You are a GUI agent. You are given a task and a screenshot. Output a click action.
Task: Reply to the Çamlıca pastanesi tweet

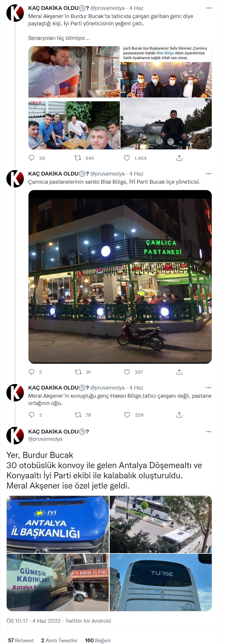[x=32, y=372]
